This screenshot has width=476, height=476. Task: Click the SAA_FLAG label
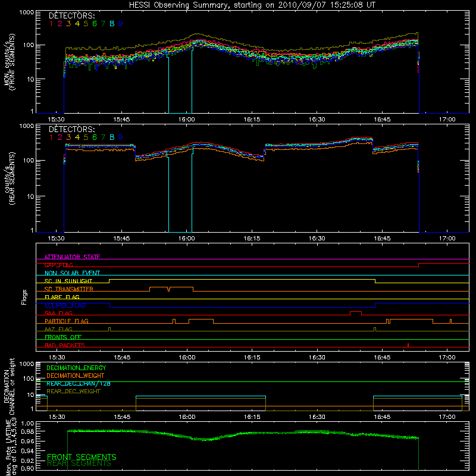pyautogui.click(x=58, y=313)
